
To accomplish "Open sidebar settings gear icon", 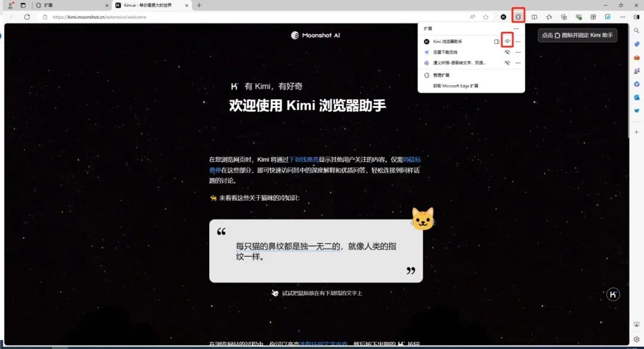I will click(637, 339).
